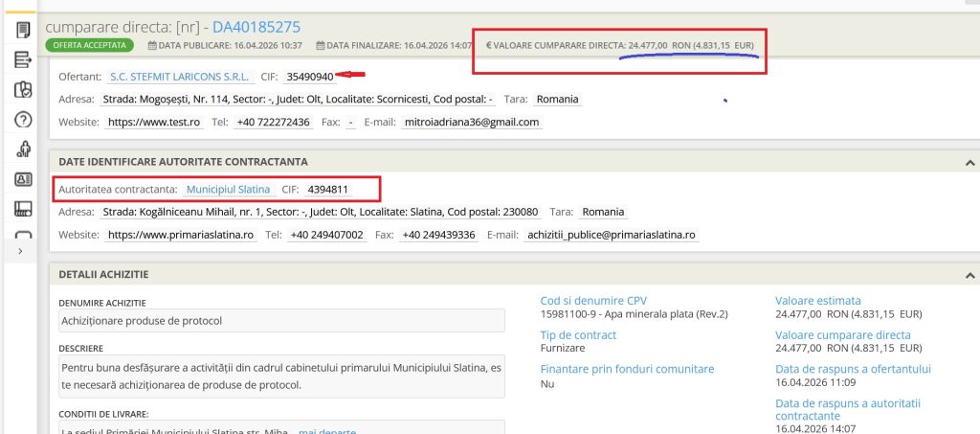Image resolution: width=980 pixels, height=434 pixels.
Task: Collapse the Date Identificare Autoritate Contractanta section
Action: pos(969,162)
